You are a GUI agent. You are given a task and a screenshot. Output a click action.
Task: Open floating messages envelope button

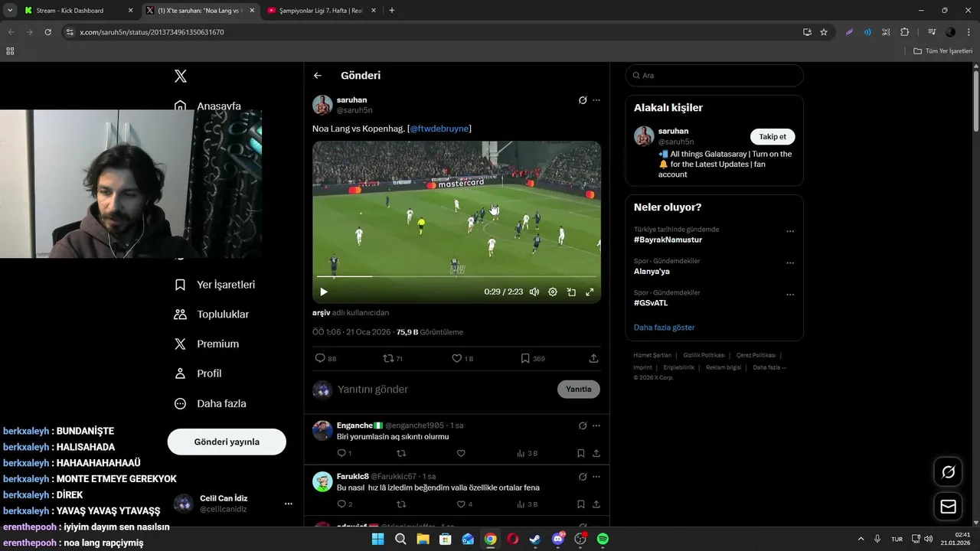coord(948,507)
